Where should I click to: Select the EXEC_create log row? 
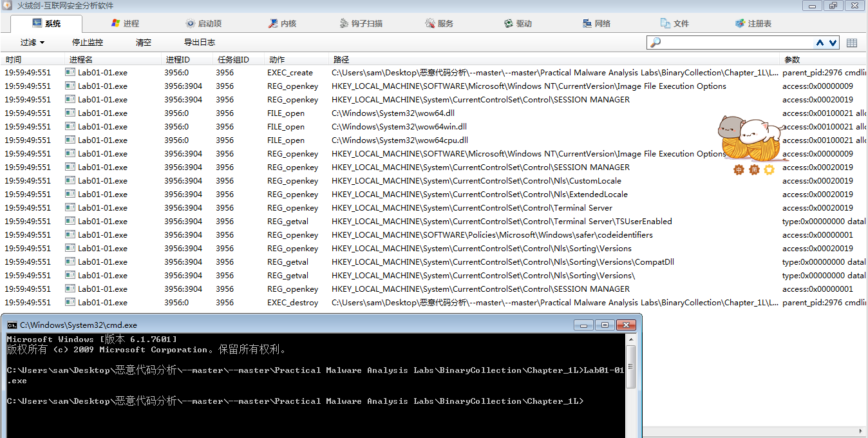coord(434,72)
